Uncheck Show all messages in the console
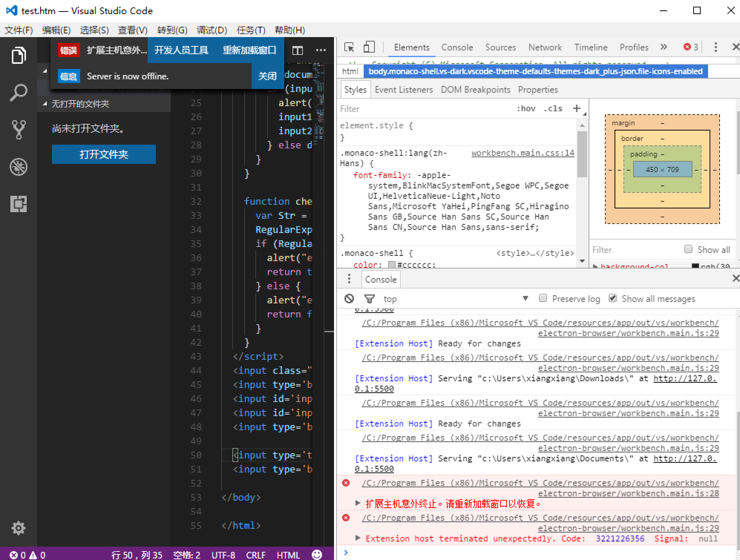 click(x=613, y=298)
